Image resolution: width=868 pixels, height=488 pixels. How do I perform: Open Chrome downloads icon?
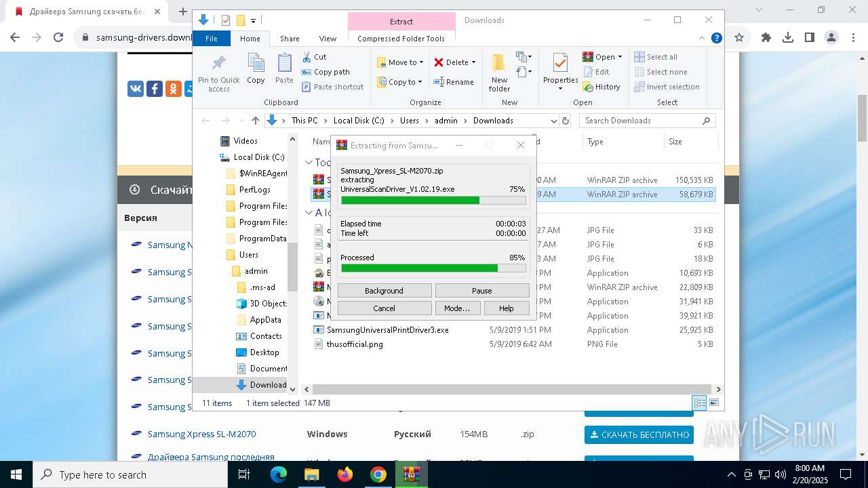tap(788, 38)
